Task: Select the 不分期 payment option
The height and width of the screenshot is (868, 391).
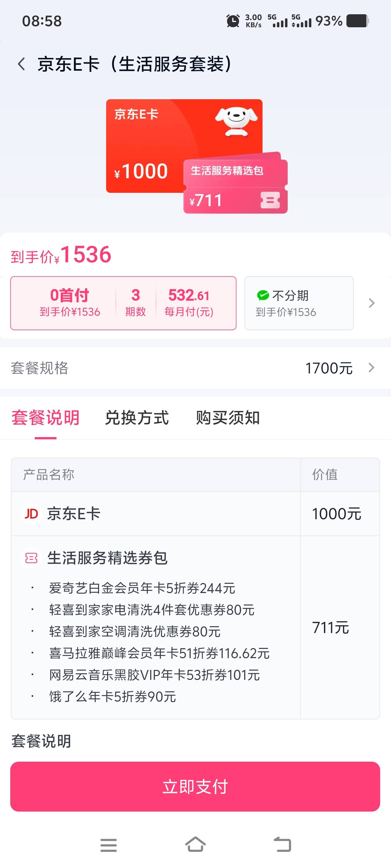Action: pos(299,303)
